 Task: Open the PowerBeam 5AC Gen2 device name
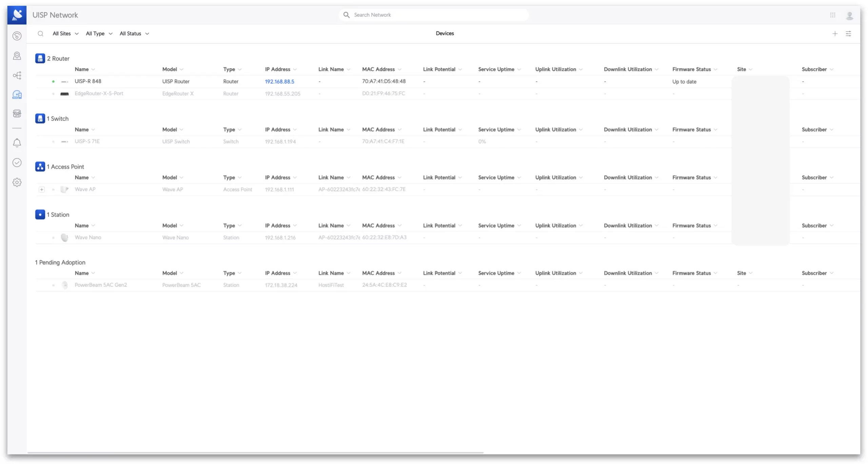(x=101, y=285)
